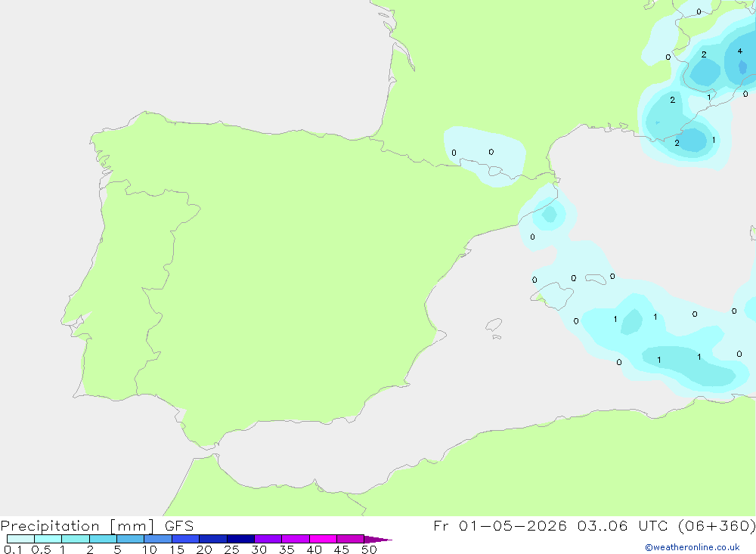Click the 'GFS' model label
The height and width of the screenshot is (554, 756).
(179, 526)
